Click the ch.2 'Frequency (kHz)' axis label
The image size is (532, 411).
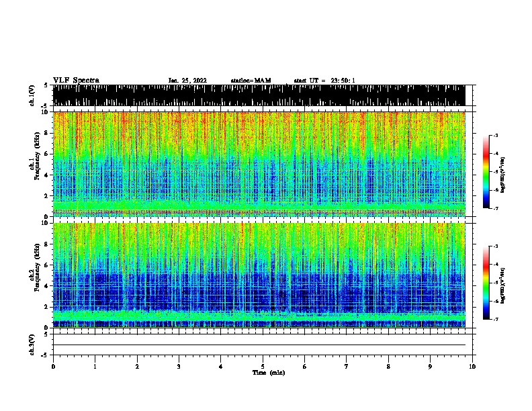click(x=36, y=267)
